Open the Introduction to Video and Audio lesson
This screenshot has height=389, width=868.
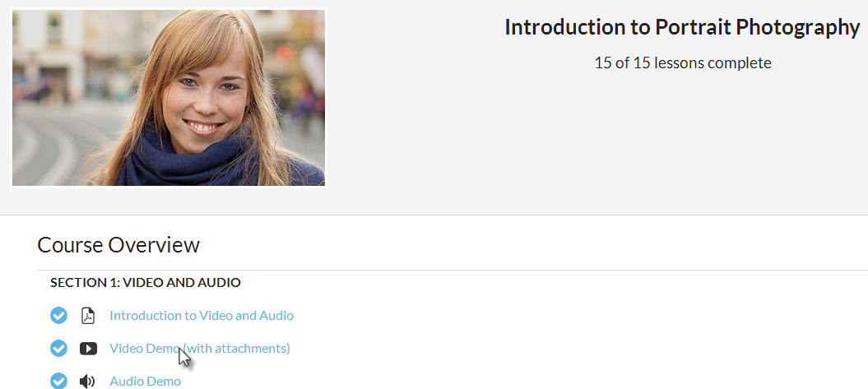(201, 316)
